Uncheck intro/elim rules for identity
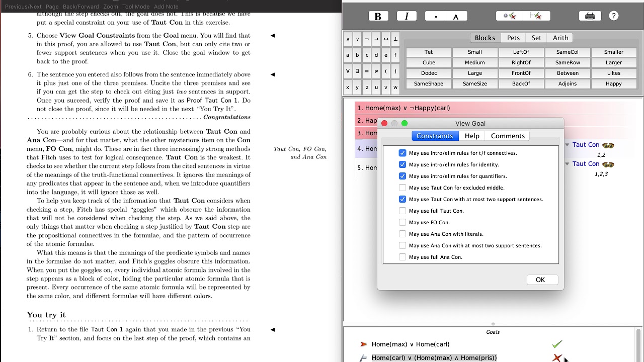Image resolution: width=644 pixels, height=362 pixels. [x=403, y=164]
